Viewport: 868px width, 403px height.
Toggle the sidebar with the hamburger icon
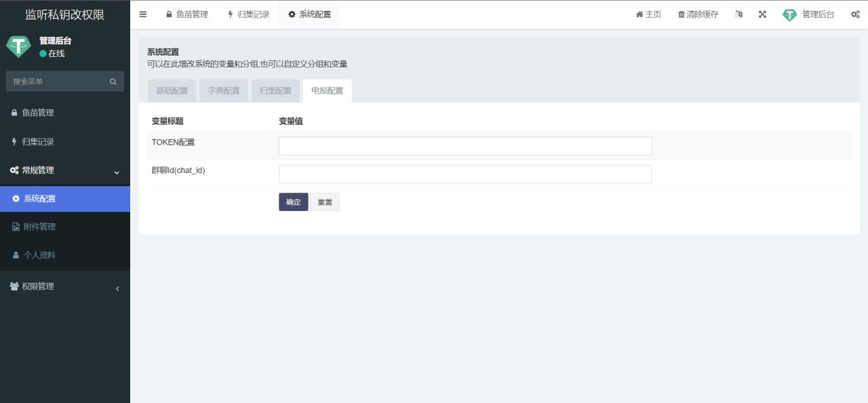(x=142, y=14)
